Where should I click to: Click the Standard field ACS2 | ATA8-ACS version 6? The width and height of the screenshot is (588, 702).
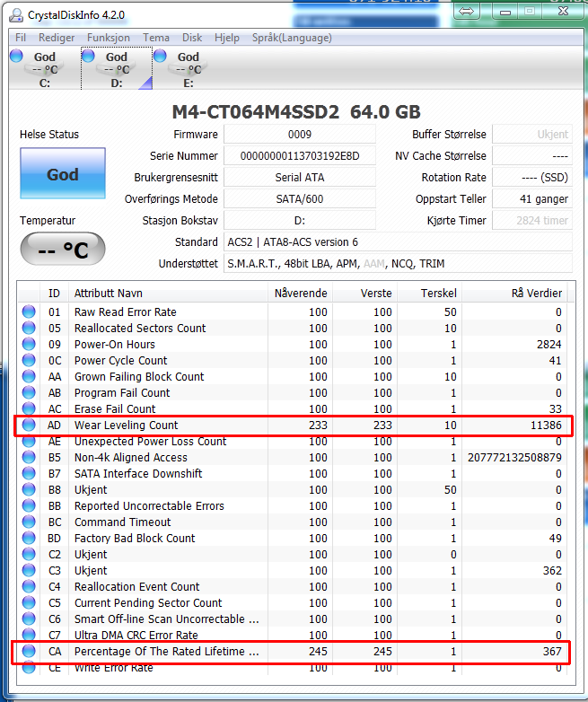pos(398,242)
